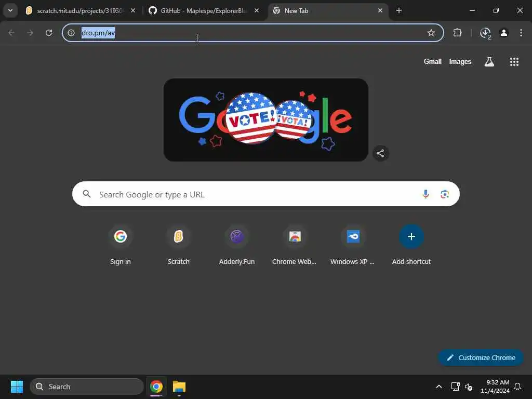
Task: View site information icon in address bar
Action: pyautogui.click(x=71, y=33)
